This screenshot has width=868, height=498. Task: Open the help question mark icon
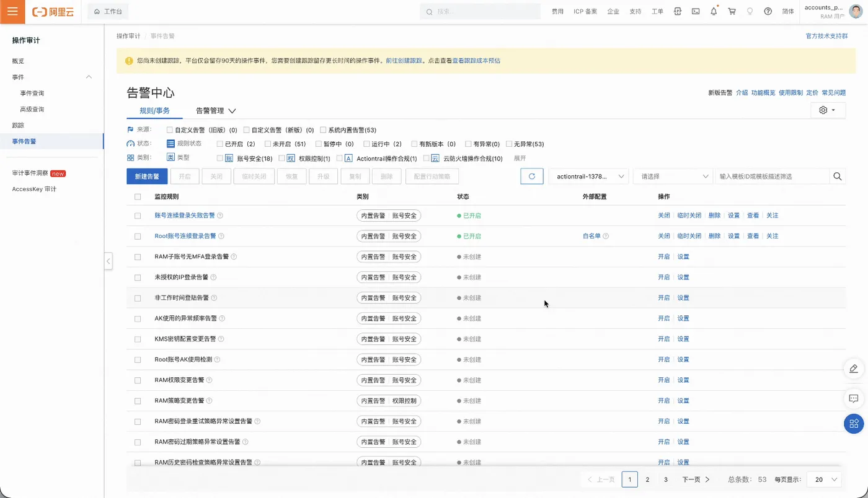tap(768, 11)
